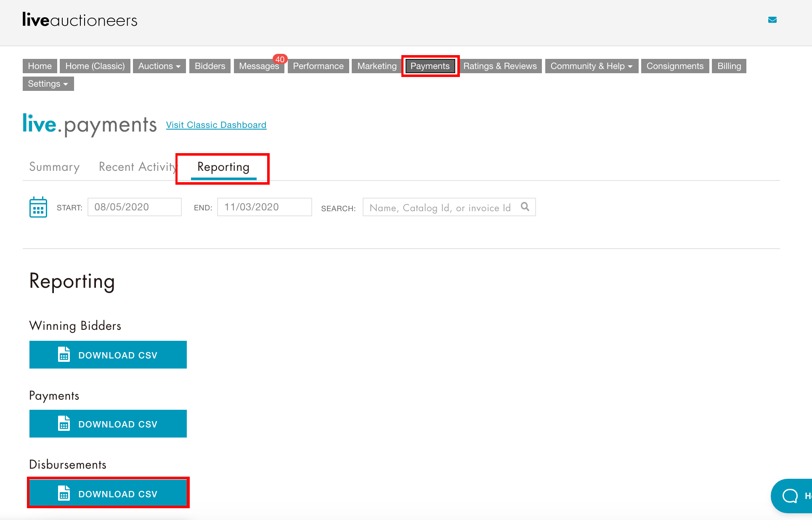Select the Reporting tab
This screenshot has width=812, height=520.
[x=223, y=168]
